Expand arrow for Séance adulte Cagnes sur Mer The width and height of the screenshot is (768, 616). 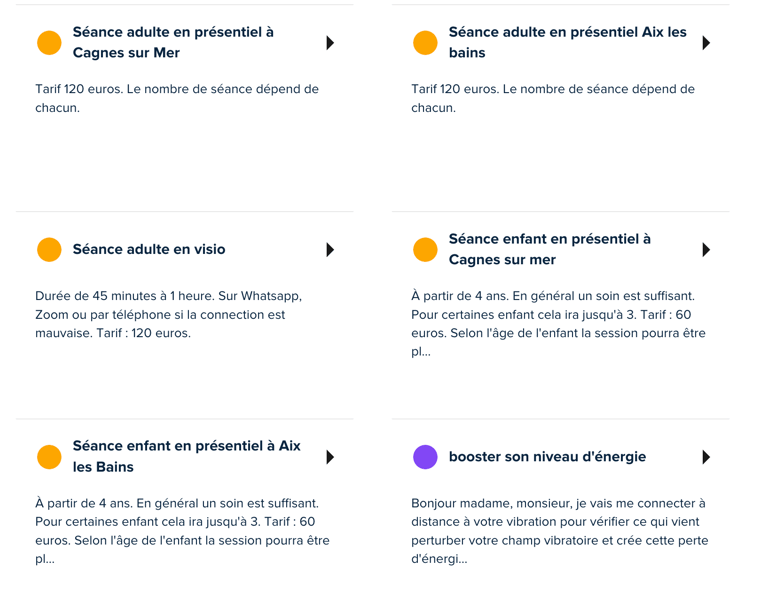click(330, 43)
